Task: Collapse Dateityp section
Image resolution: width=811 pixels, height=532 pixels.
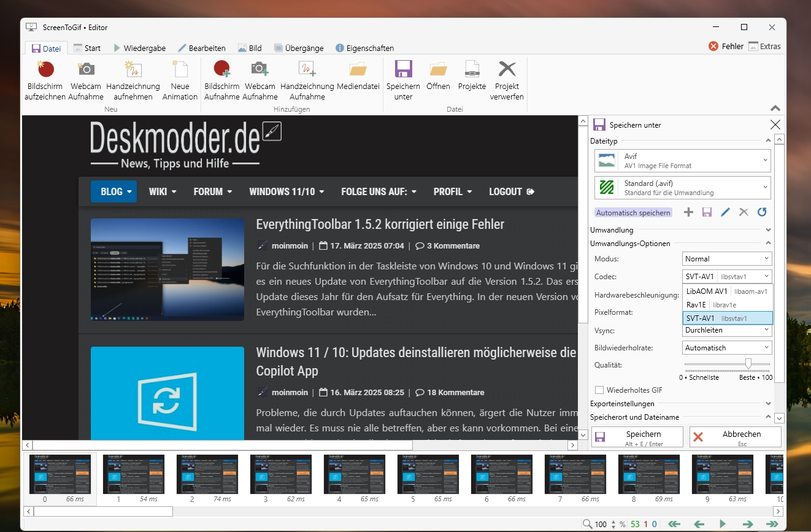Action: [768, 141]
